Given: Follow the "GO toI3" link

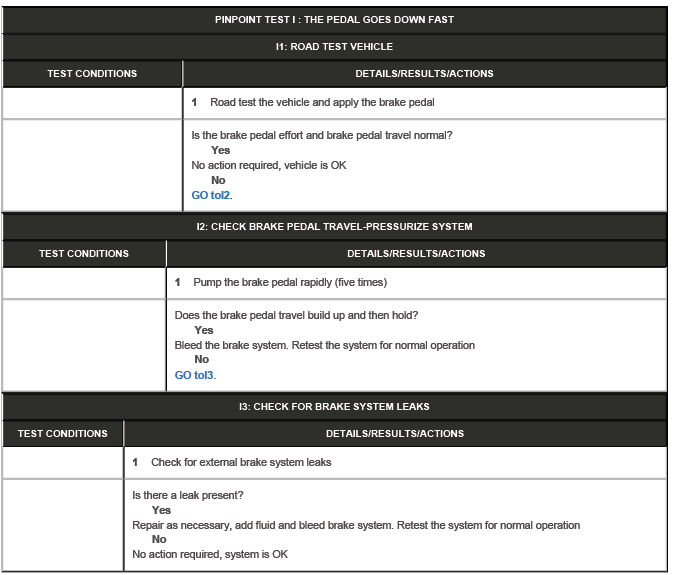Looking at the screenshot, I should tap(194, 375).
